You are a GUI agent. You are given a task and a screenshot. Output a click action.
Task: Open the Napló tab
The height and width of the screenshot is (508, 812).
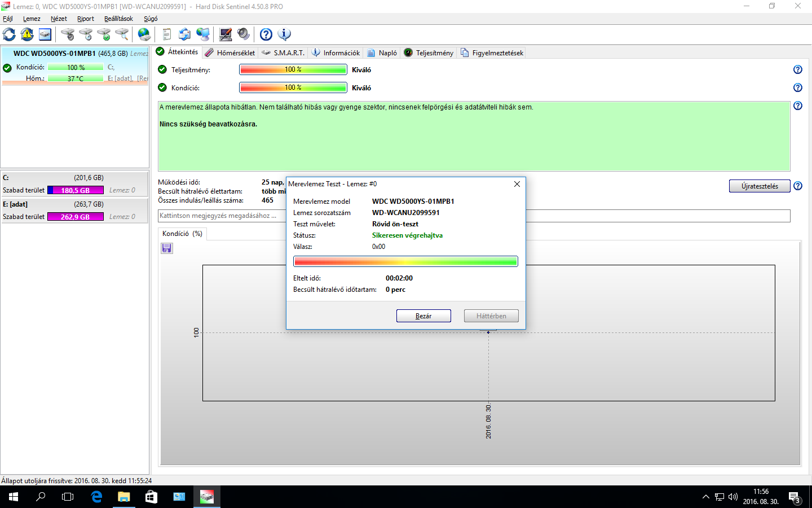tap(382, 52)
